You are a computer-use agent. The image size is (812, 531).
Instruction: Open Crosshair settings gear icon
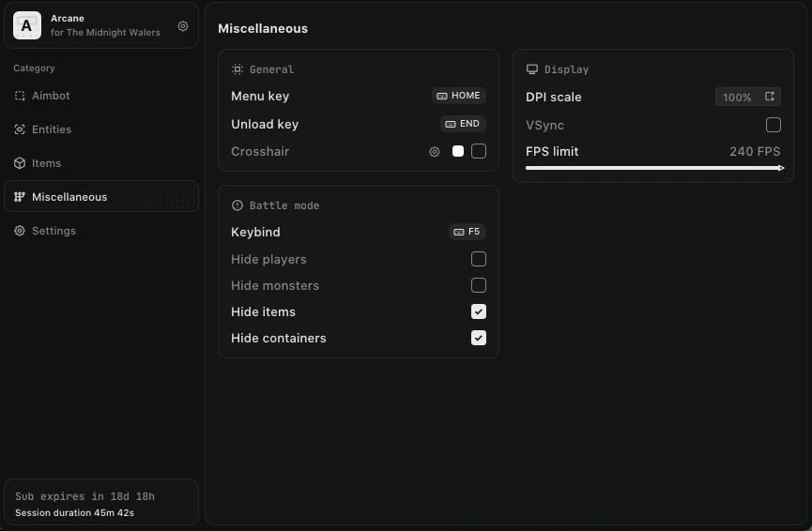pos(435,151)
